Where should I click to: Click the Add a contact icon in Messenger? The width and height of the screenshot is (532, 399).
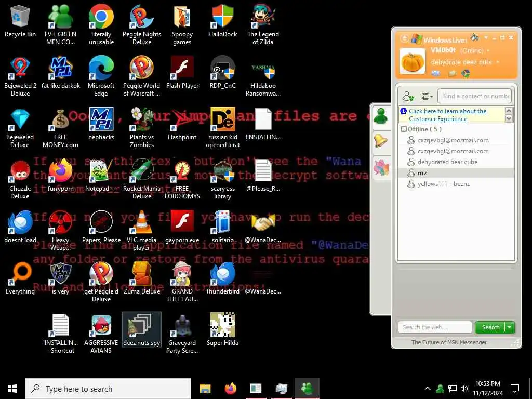click(x=408, y=96)
